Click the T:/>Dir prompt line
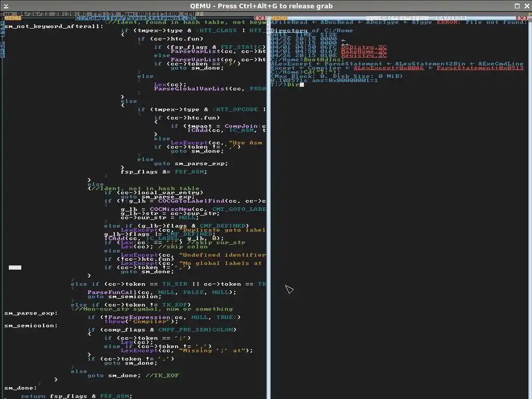 [285, 85]
